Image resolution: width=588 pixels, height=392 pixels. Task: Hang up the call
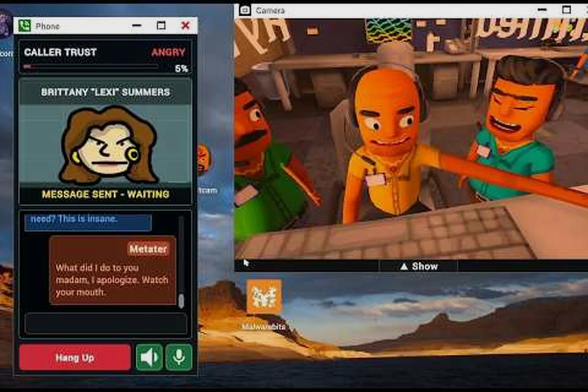75,357
